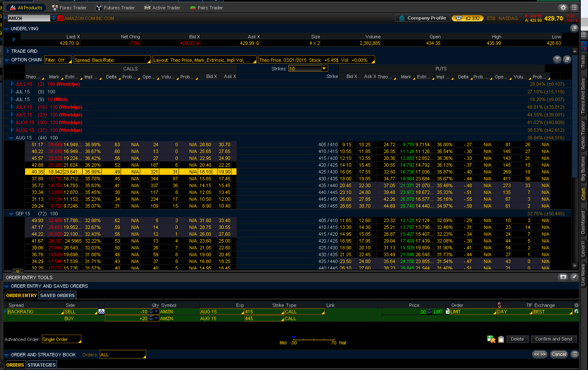Click the red numbered link icon beside AMZN
Image resolution: width=588 pixels, height=370 pixels.
point(60,18)
